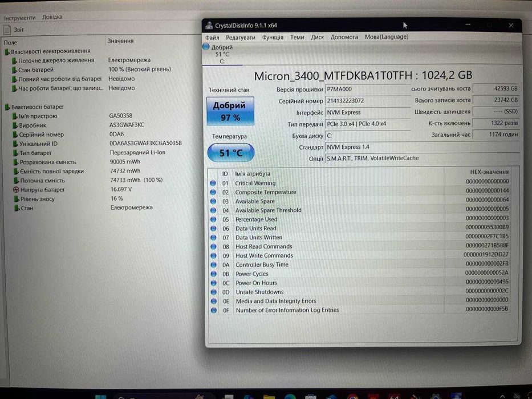The image size is (532, 399).
Task: Click the total hours value 1174 годин
Action: [x=496, y=135]
